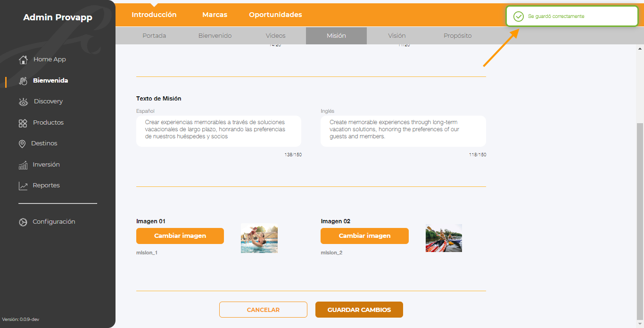Click the CANCELAR button
The width and height of the screenshot is (644, 328).
pyautogui.click(x=263, y=310)
